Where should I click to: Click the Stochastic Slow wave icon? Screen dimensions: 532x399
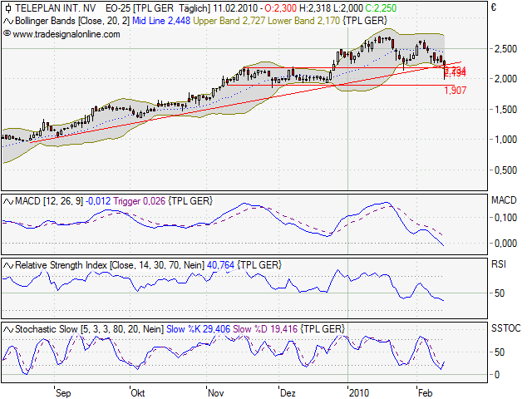click(x=8, y=329)
